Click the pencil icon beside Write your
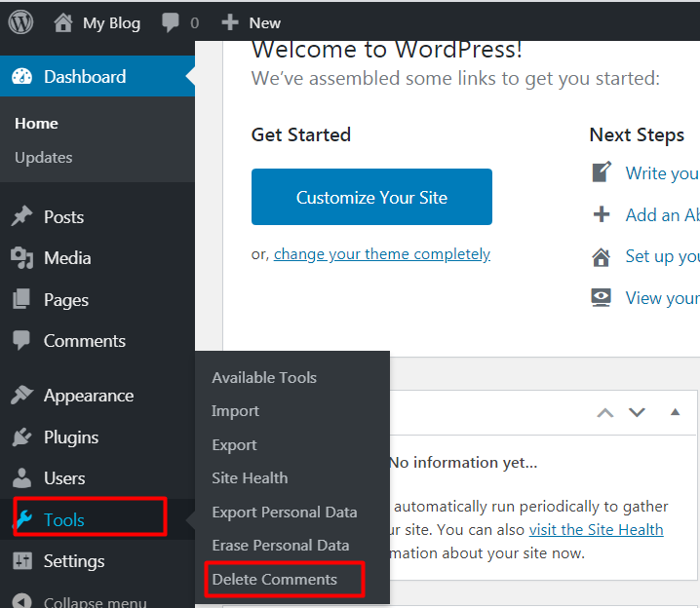The width and height of the screenshot is (700, 608). pyautogui.click(x=602, y=172)
